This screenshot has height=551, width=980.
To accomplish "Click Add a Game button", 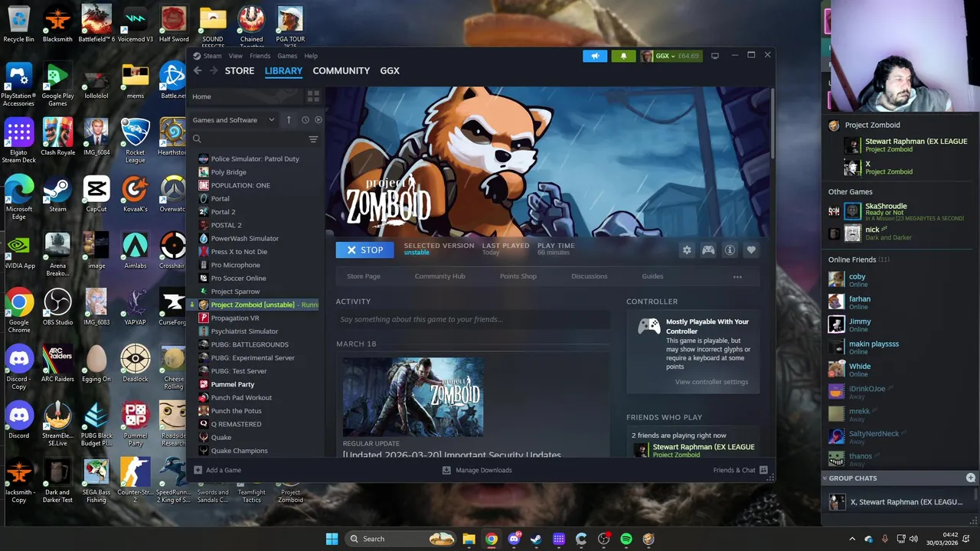I will click(x=217, y=470).
